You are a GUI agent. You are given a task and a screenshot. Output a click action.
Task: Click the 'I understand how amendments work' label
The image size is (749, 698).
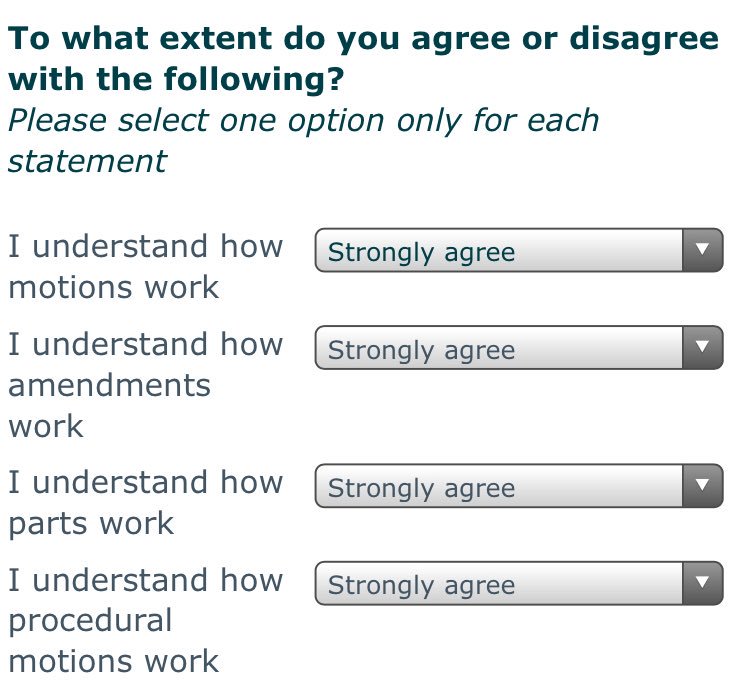pos(146,385)
